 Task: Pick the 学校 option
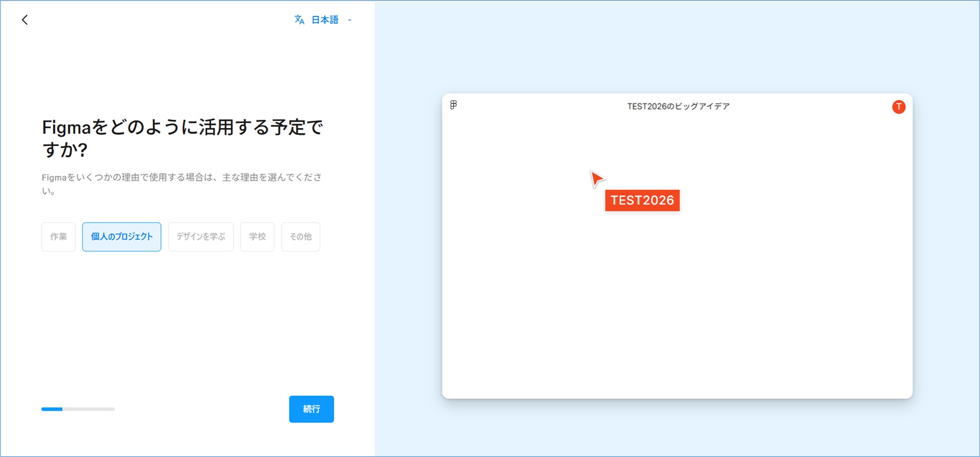257,237
